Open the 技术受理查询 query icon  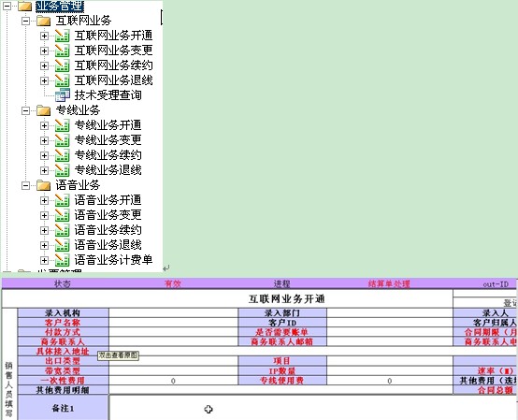(62, 95)
